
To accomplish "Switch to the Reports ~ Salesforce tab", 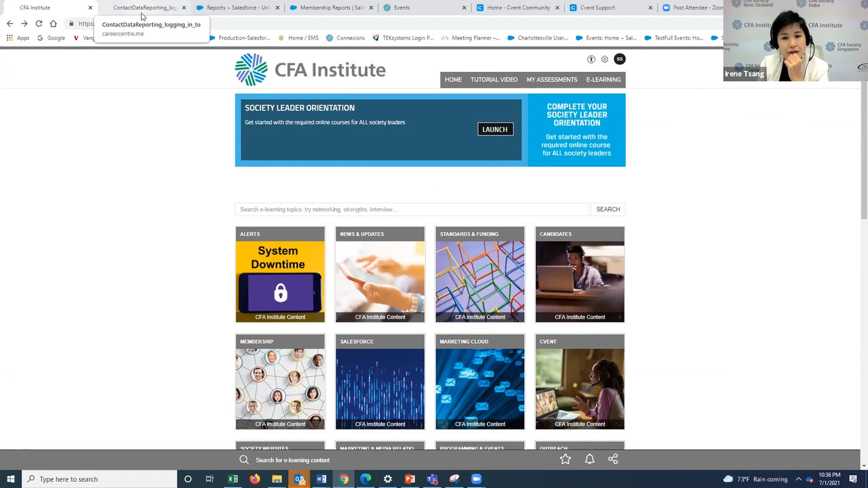I will point(237,7).
